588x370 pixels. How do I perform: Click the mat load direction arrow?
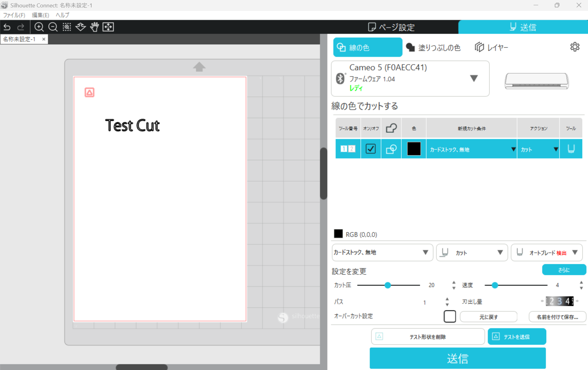tap(199, 67)
